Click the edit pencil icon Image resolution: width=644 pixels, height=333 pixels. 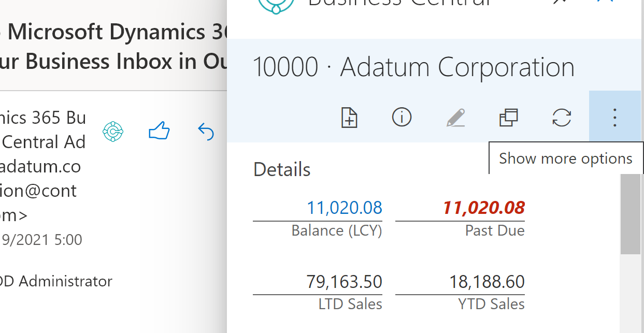click(x=455, y=118)
